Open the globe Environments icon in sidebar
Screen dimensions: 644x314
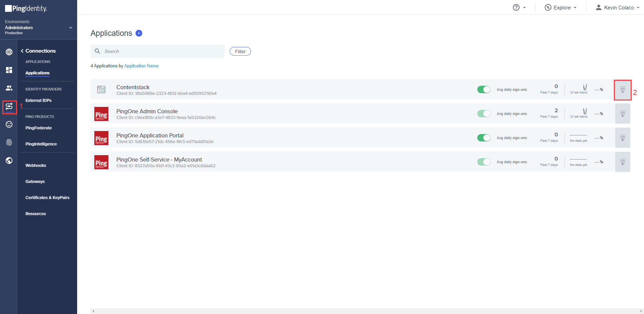(x=9, y=52)
